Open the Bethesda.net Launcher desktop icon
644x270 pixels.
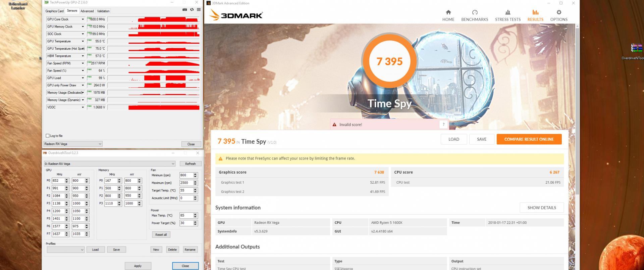point(18,5)
